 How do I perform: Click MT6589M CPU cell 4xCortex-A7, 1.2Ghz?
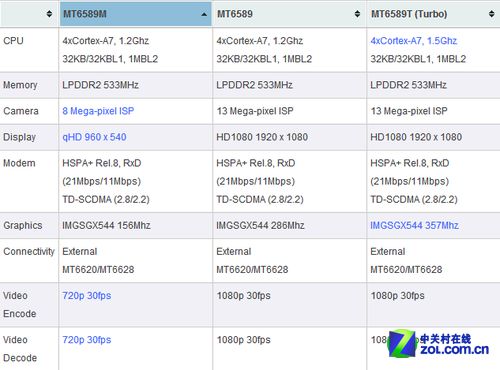click(x=106, y=41)
